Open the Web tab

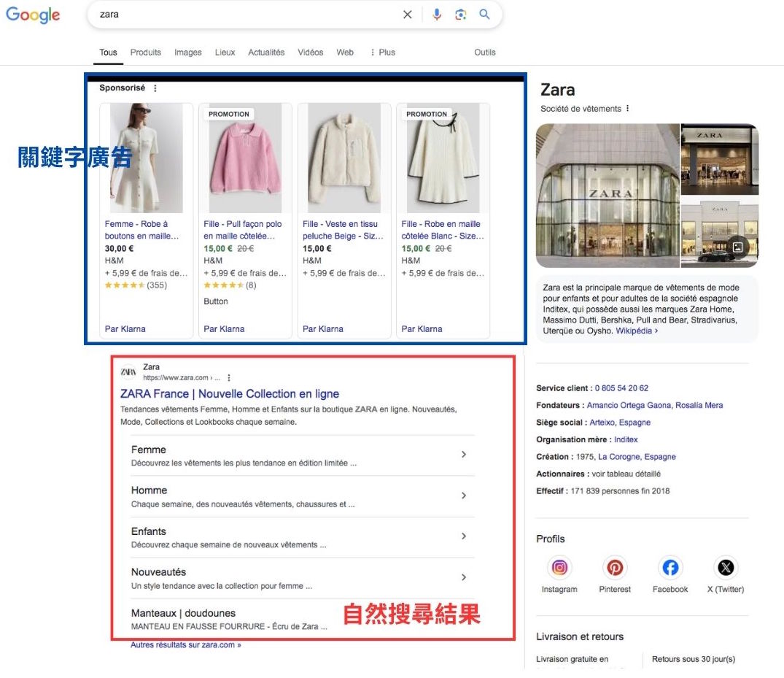[x=345, y=53]
